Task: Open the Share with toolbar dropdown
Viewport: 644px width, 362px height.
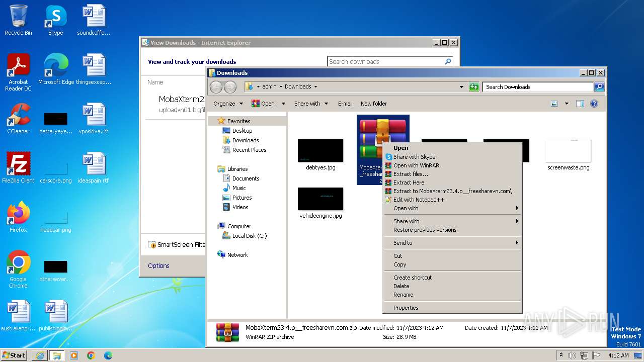Action: pyautogui.click(x=311, y=104)
